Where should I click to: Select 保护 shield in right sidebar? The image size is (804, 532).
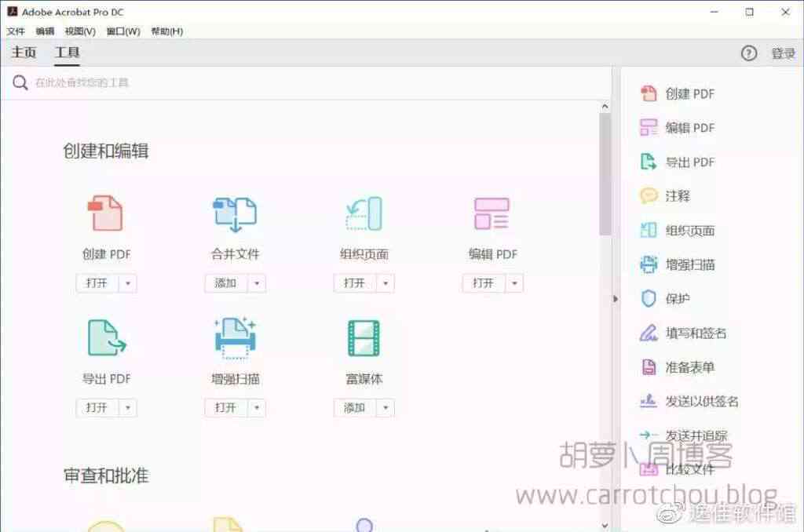665,298
